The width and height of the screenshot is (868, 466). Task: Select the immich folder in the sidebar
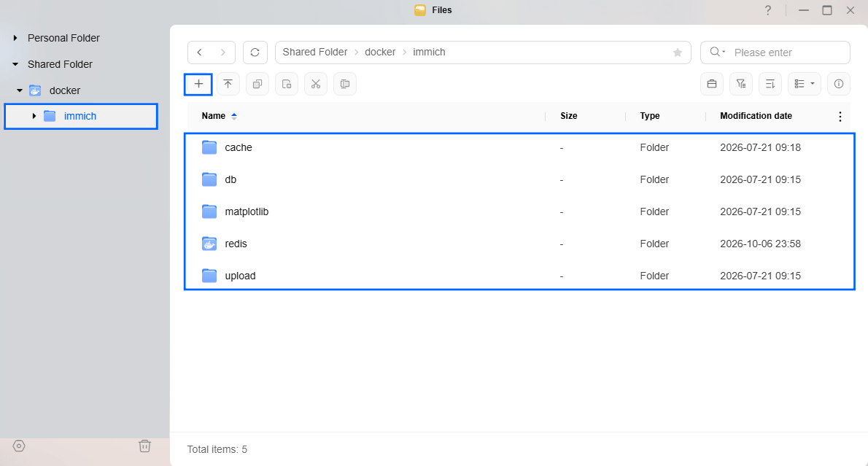81,116
